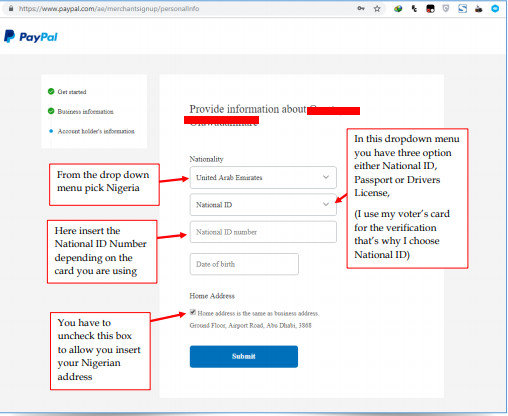Screen dimensions: 508x416
Task: Click the 'Nationality' label text
Action: 206,159
